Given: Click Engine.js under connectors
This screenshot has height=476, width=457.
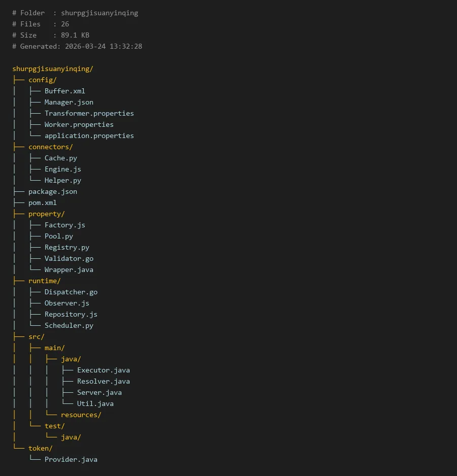Looking at the screenshot, I should (62, 169).
